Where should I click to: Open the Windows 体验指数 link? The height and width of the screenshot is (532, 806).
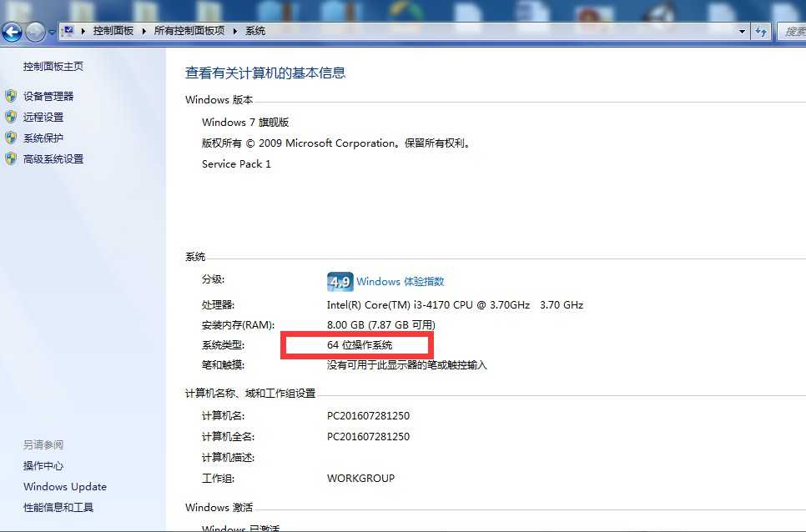[400, 281]
